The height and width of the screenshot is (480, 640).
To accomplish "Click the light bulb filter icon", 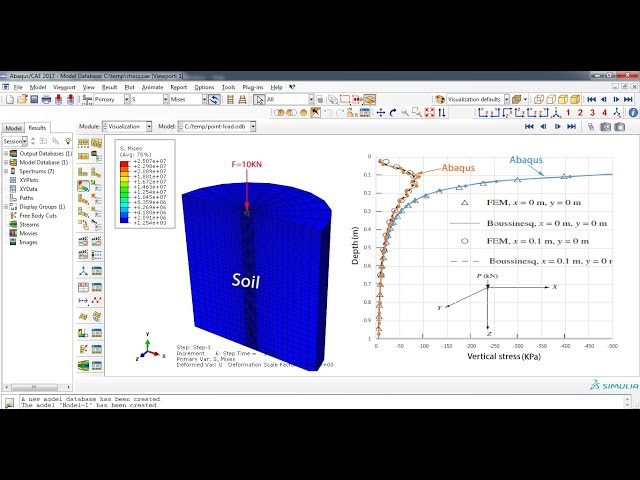I will click(67, 141).
